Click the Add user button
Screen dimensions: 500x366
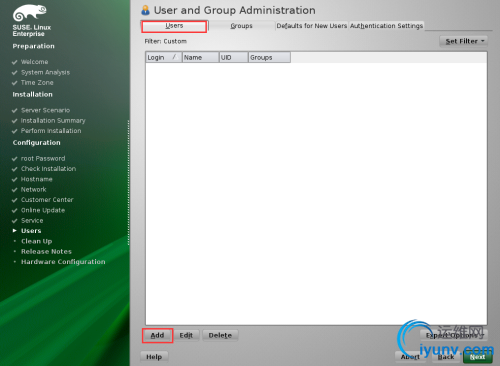[157, 335]
